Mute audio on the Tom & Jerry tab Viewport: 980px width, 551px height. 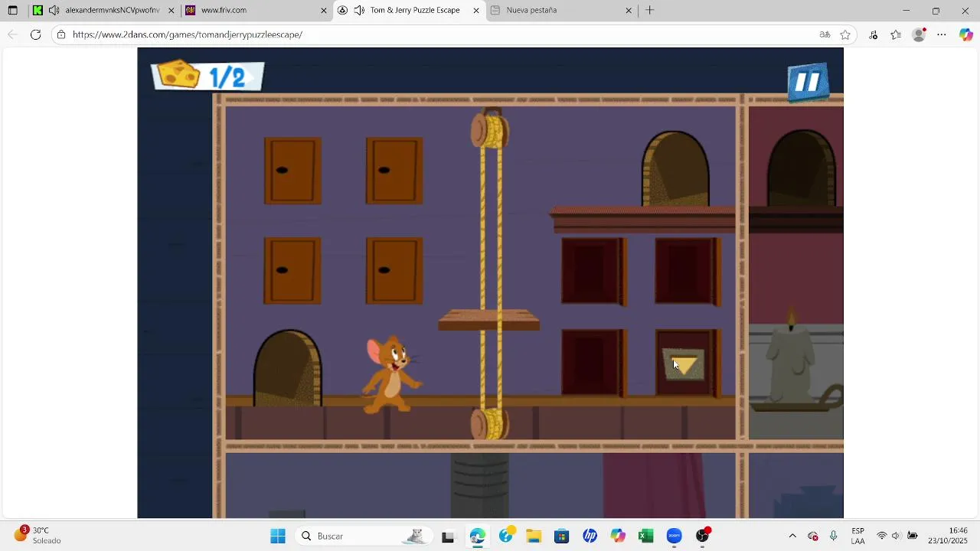[359, 10]
